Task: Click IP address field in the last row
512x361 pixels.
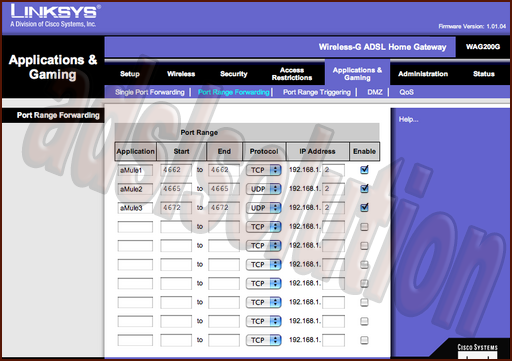Action: coord(334,340)
